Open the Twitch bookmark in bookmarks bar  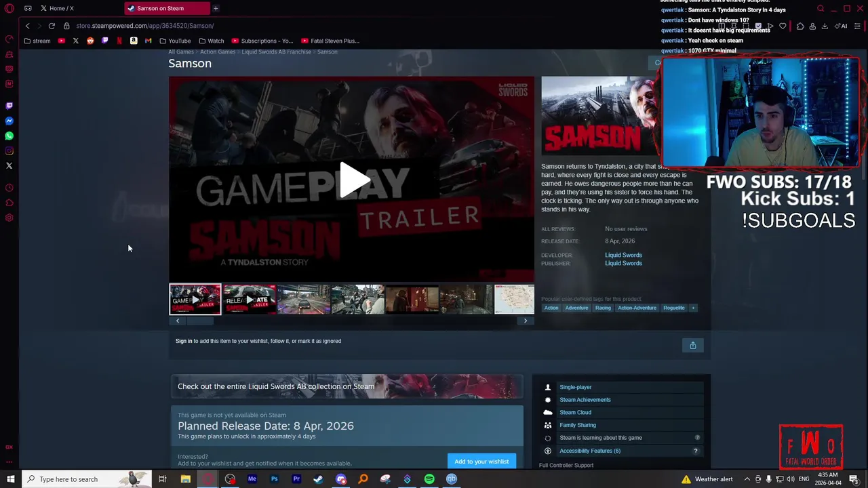(x=104, y=41)
